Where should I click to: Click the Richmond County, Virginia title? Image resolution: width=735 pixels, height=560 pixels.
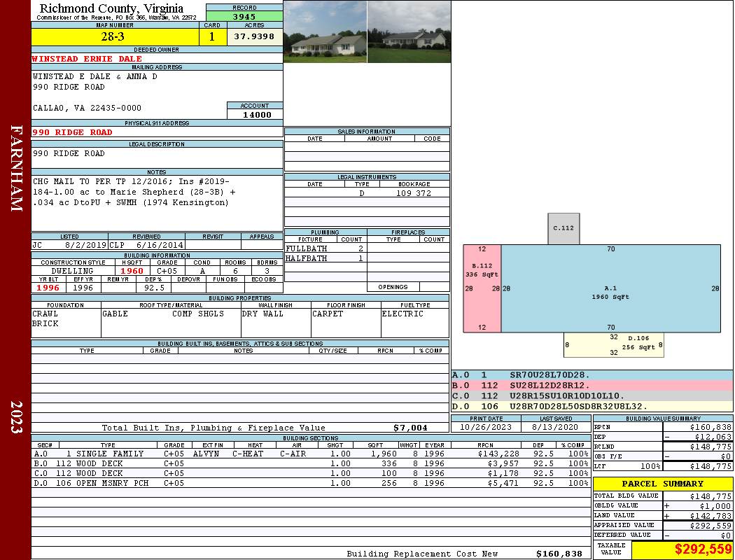point(111,8)
